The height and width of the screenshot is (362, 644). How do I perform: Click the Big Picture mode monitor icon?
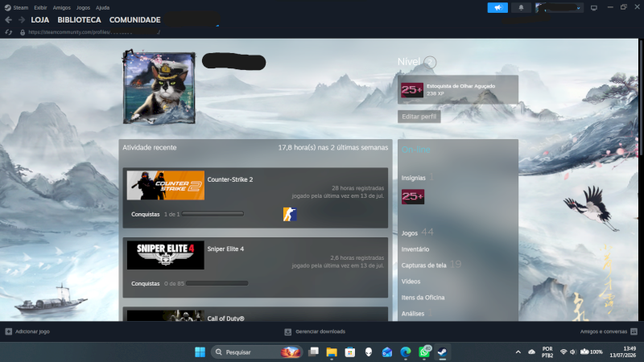[594, 8]
